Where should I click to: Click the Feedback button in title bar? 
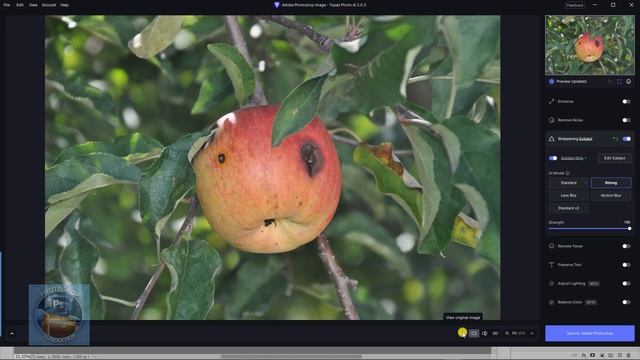pyautogui.click(x=574, y=5)
